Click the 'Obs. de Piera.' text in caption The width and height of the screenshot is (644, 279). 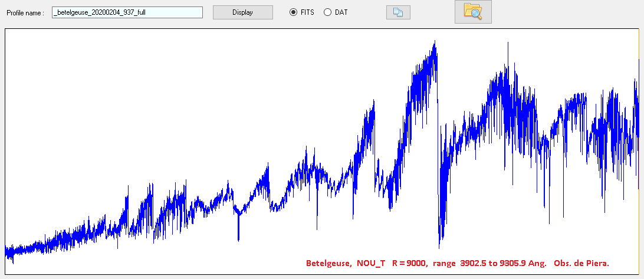click(x=581, y=262)
